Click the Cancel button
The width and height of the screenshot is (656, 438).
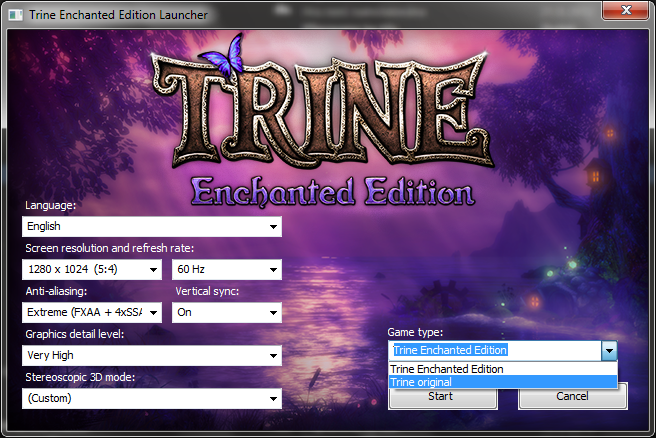tap(573, 396)
